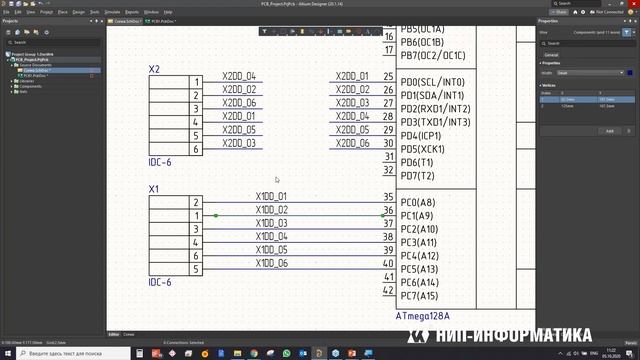Click the fourth icon in the Projects panel toolbar
This screenshot has width=640, height=360.
tap(36, 32)
